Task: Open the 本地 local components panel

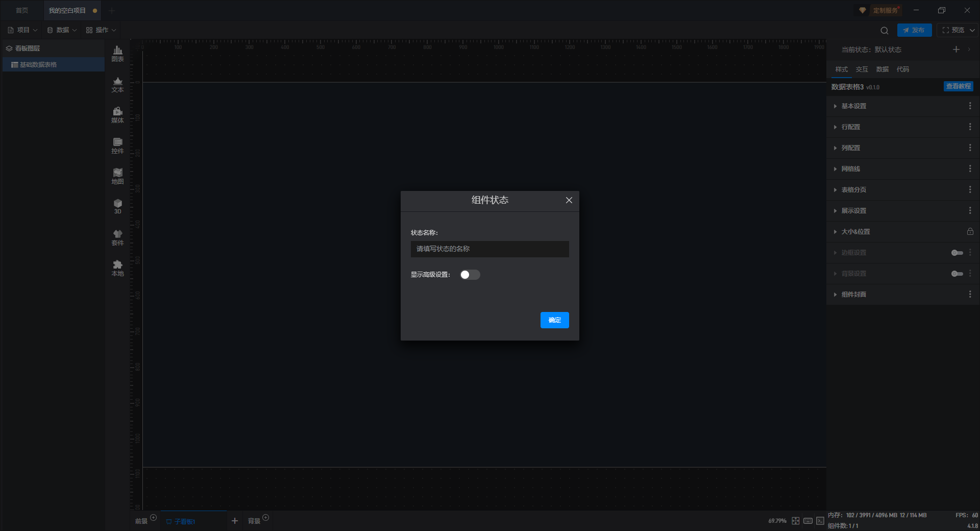Action: [x=117, y=268]
